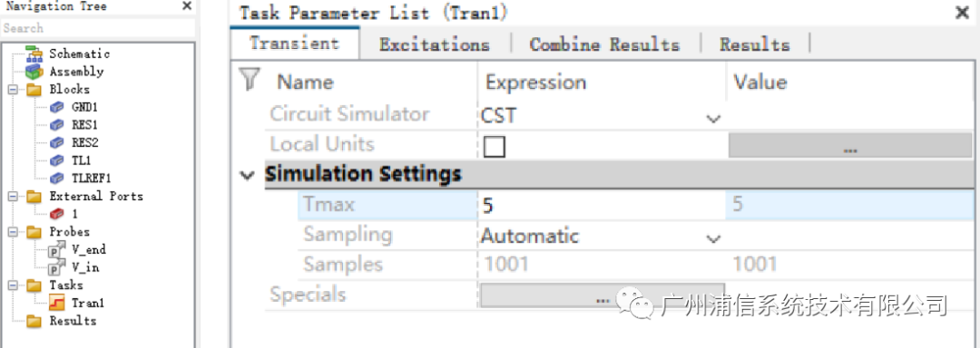Switch to the Combine Results tab
The image size is (980, 348).
click(x=604, y=45)
